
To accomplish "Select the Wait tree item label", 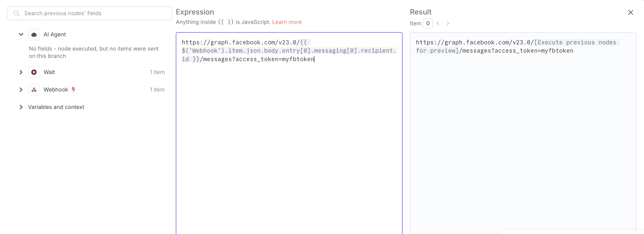I will pyautogui.click(x=49, y=72).
